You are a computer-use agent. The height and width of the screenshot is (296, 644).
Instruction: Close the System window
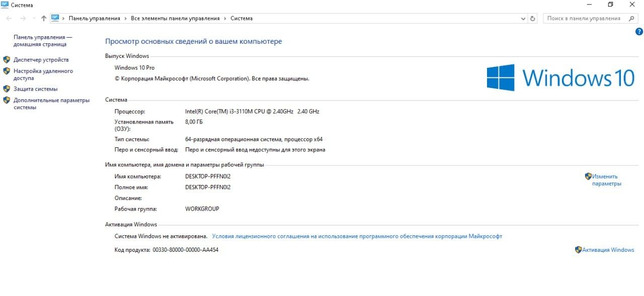[632, 5]
